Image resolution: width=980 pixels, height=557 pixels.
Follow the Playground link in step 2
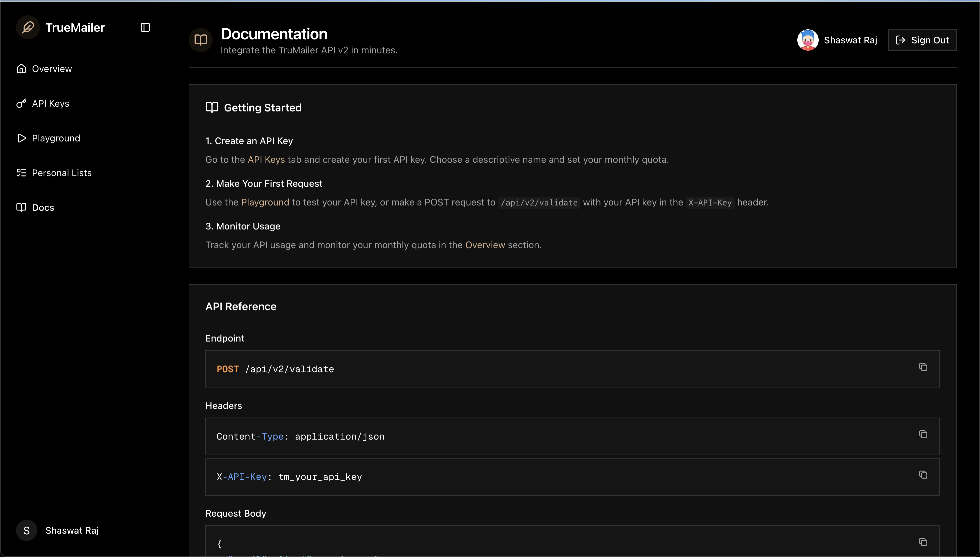click(x=265, y=202)
